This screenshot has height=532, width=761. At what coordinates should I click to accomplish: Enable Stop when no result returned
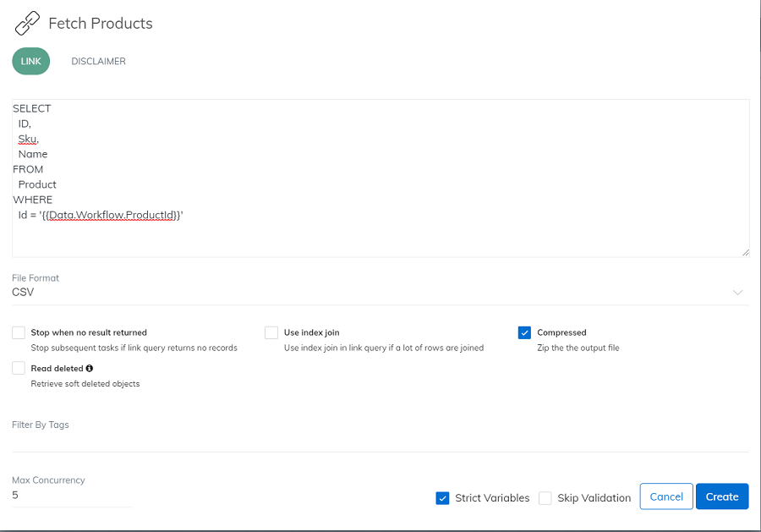[x=19, y=332]
